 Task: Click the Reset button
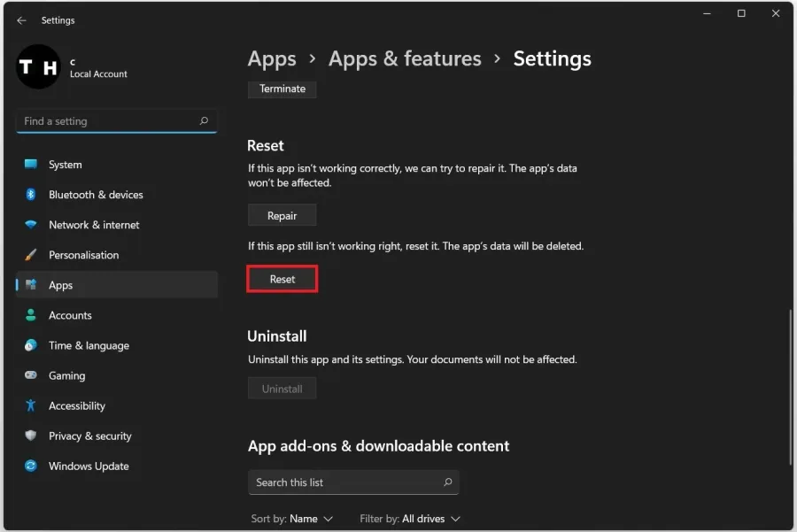point(282,279)
